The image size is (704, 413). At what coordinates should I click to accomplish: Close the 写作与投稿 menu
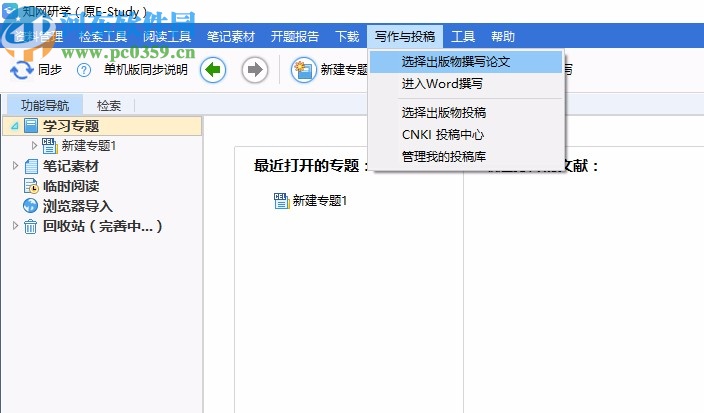pyautogui.click(x=405, y=36)
